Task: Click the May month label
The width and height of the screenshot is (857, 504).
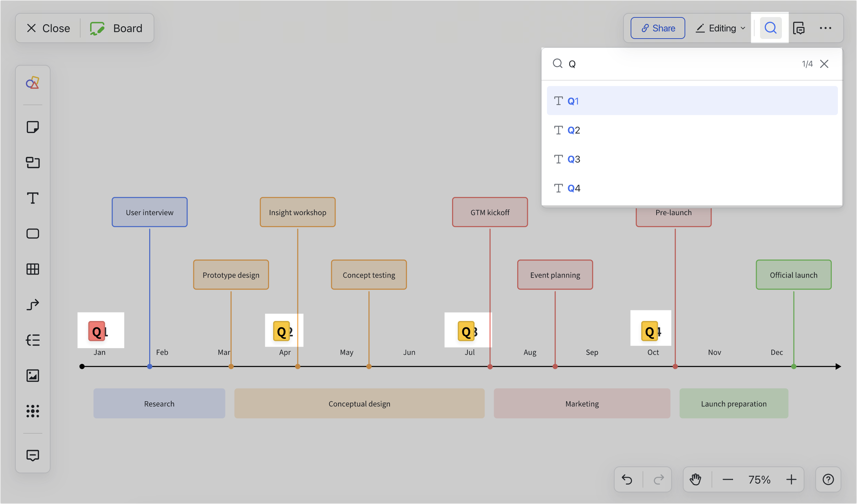Action: click(x=347, y=352)
